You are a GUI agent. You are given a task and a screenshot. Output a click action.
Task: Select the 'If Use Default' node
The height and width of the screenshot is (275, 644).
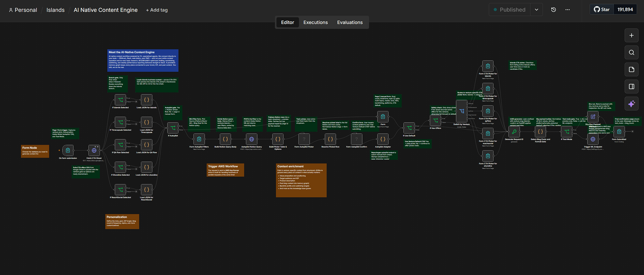click(409, 128)
